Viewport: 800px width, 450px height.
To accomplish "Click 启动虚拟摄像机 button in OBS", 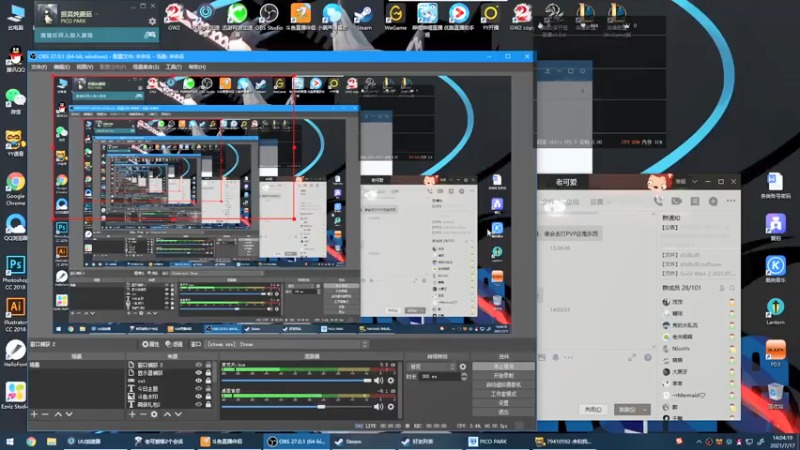I will tap(503, 384).
